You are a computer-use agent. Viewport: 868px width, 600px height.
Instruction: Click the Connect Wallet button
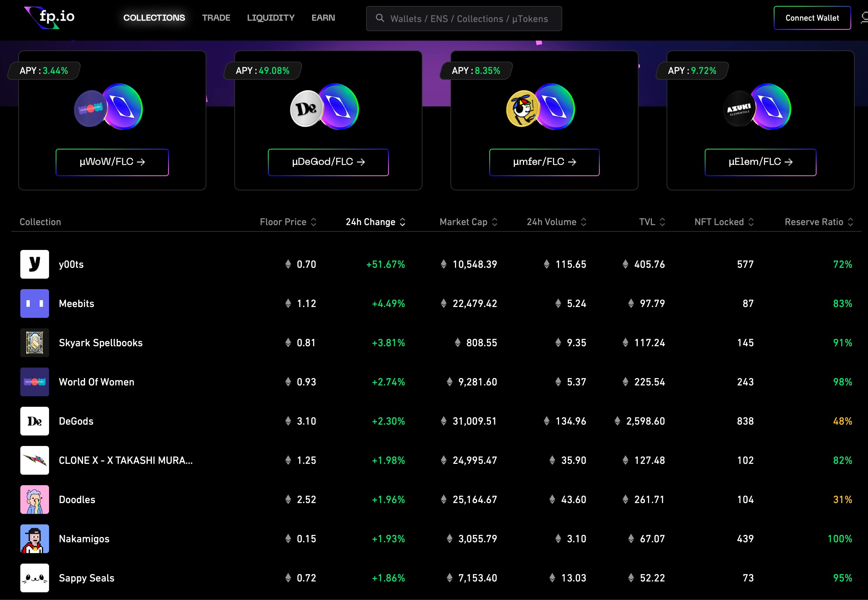(812, 18)
